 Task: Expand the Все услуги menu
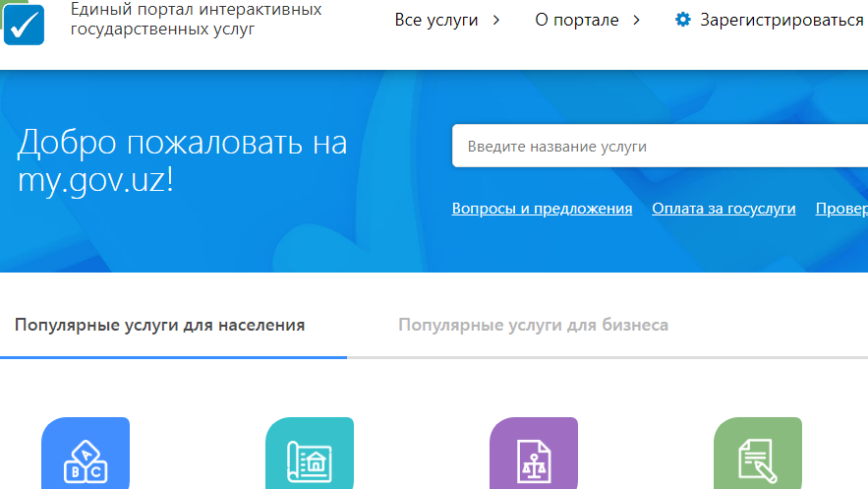click(x=436, y=20)
